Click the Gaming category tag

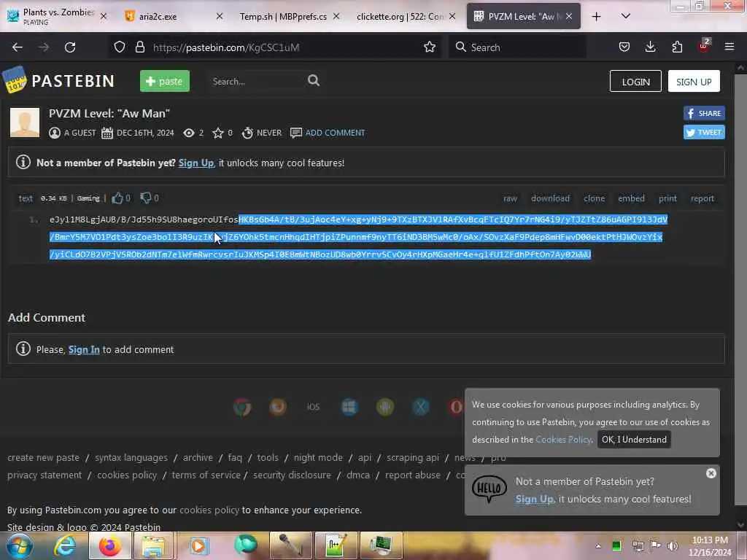pyautogui.click(x=88, y=198)
